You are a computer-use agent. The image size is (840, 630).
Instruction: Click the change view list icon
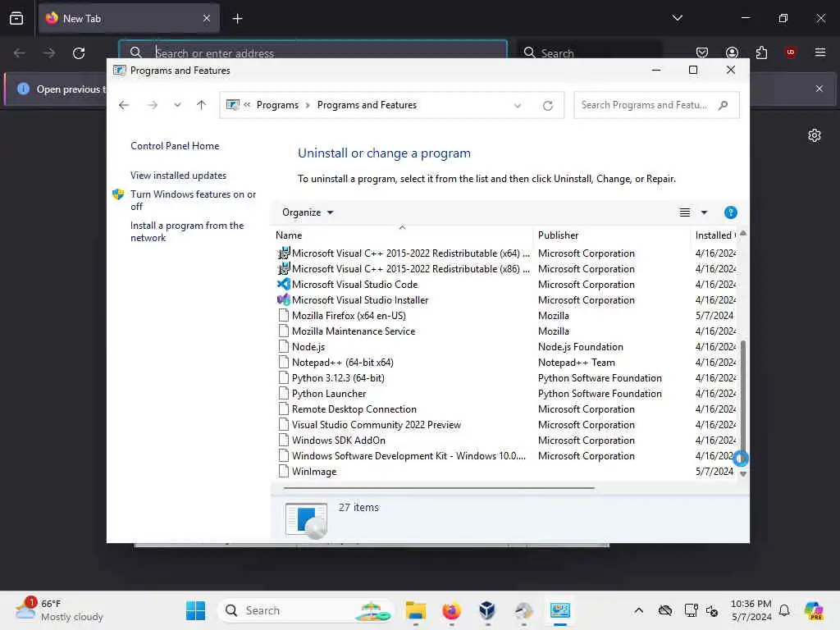click(685, 212)
